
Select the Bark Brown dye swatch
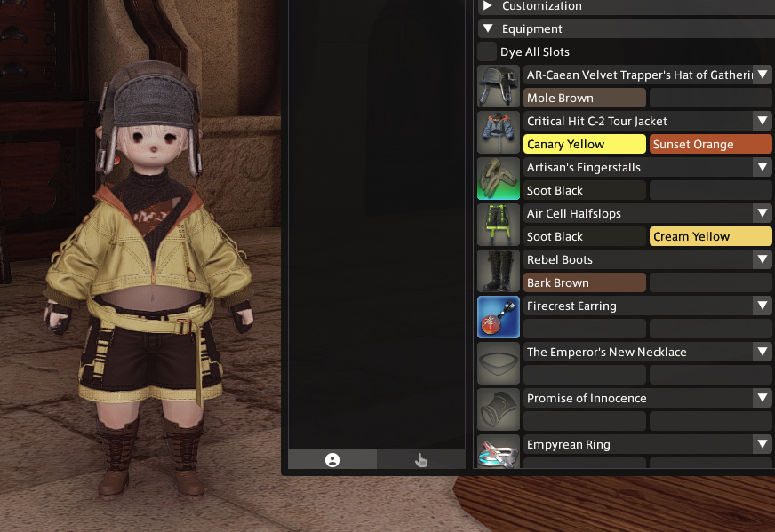point(585,282)
